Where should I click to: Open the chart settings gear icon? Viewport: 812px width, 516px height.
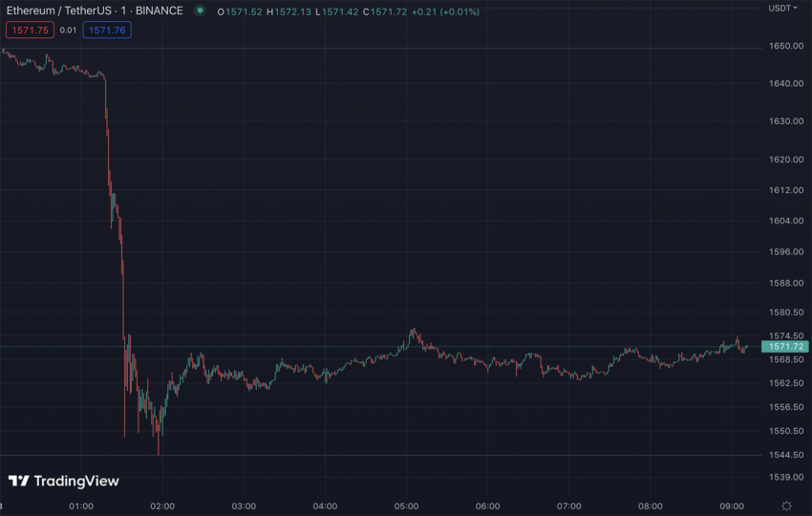tap(786, 506)
